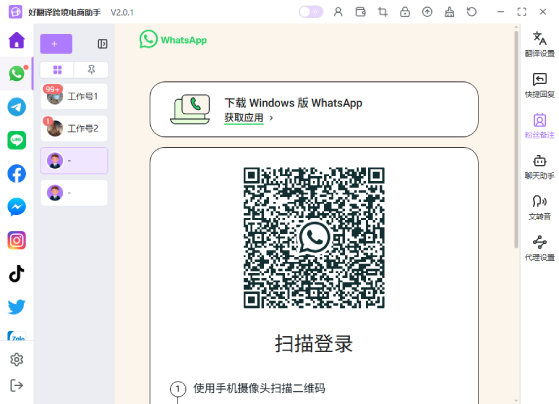Open the settings gear icon

pos(16,359)
